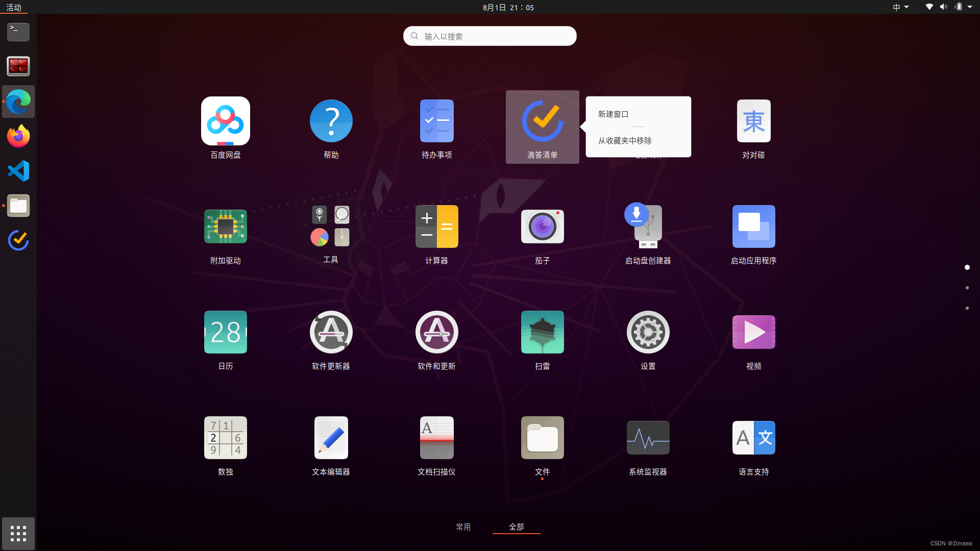The image size is (980, 551).
Task: Choose 从收藏夹中移除 for 滴答清单
Action: click(x=624, y=141)
